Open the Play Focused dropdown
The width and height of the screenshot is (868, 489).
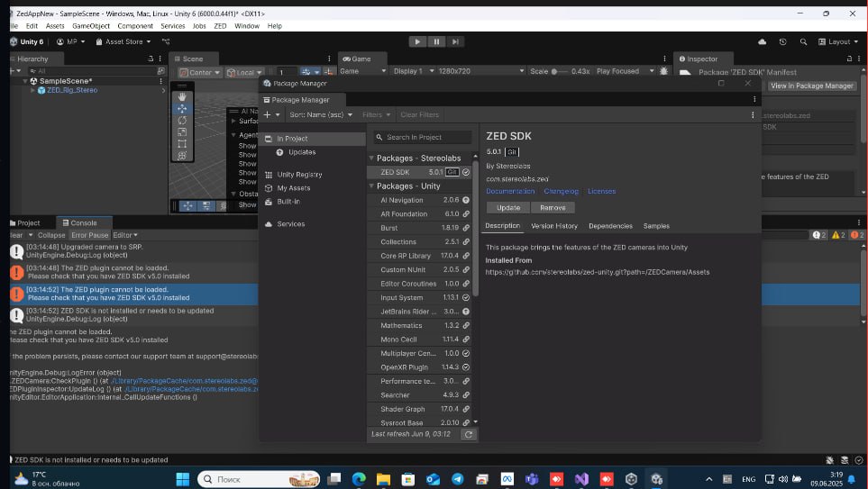(625, 71)
